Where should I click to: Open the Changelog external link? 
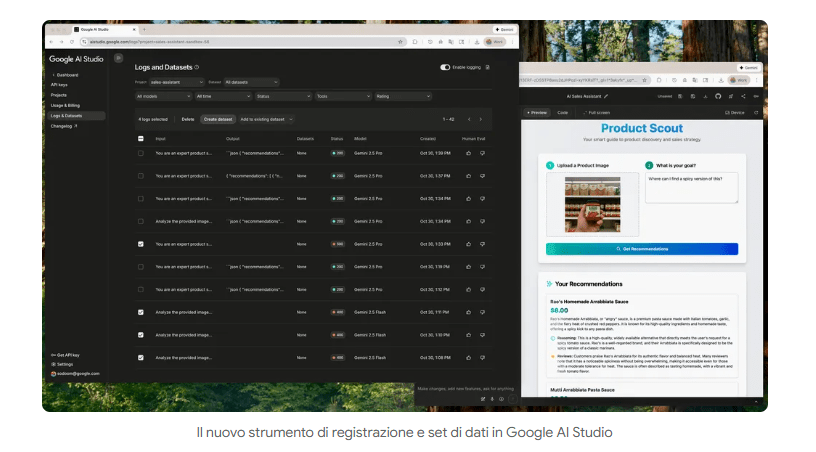63,126
